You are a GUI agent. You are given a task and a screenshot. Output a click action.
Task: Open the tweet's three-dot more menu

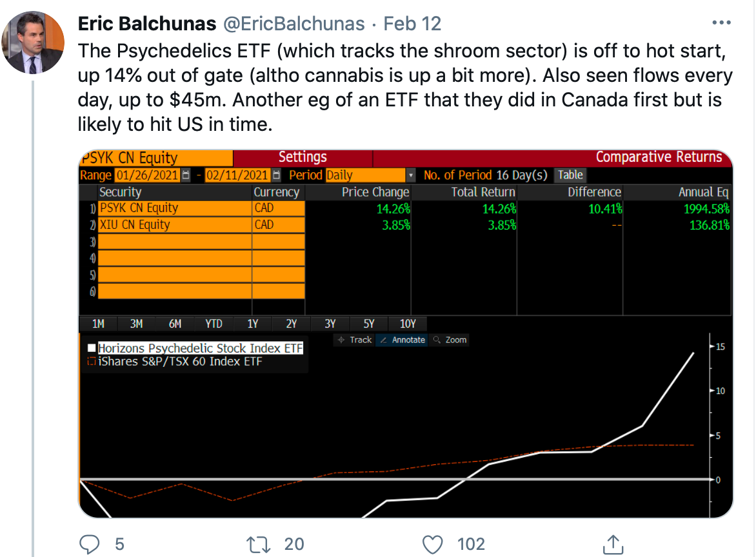pos(720,24)
